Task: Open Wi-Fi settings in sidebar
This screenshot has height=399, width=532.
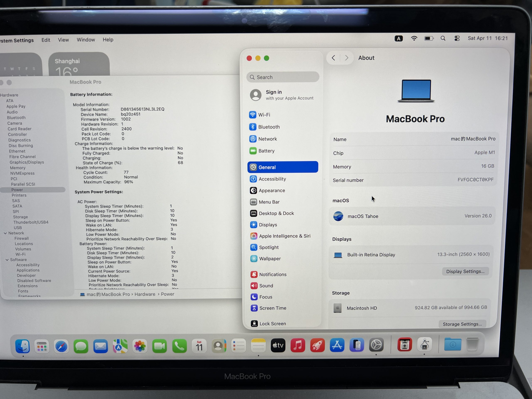Action: coord(264,115)
